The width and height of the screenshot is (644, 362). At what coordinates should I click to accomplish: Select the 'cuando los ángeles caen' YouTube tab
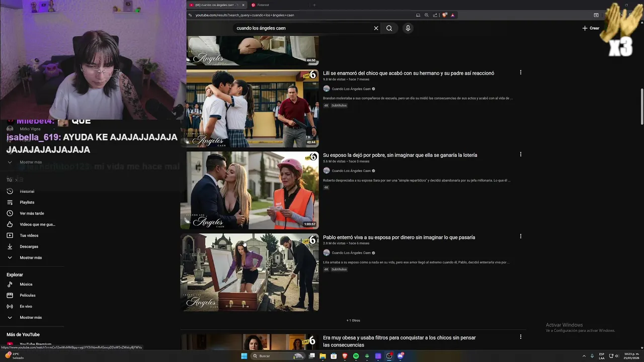click(x=216, y=5)
